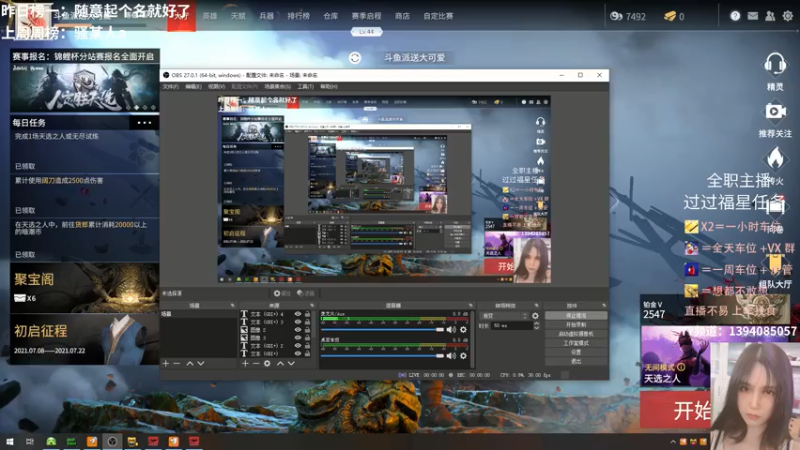The height and width of the screenshot is (450, 800).
Task: Open the Windows Start button
Action: 10,441
